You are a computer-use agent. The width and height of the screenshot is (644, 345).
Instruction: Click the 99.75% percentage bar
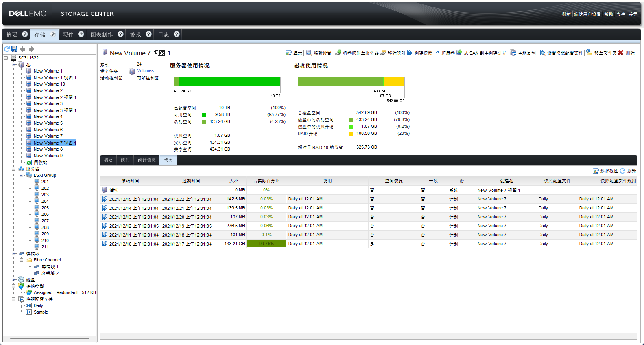[266, 244]
